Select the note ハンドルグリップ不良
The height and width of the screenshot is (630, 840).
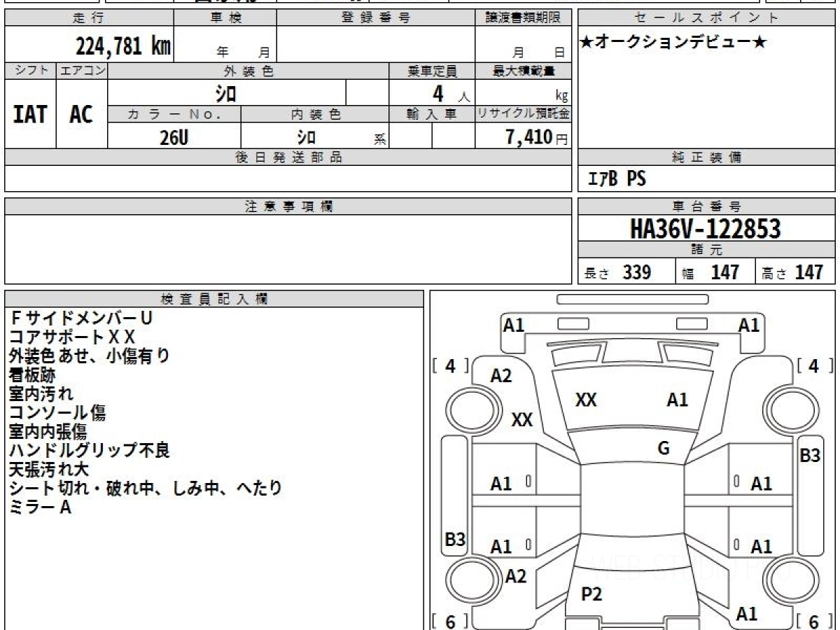pos(90,450)
